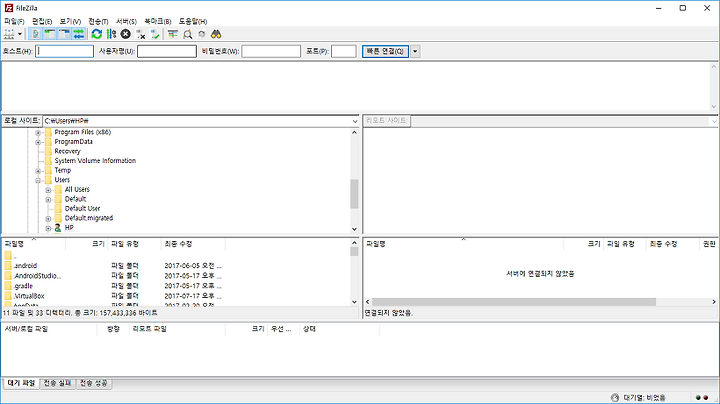
Task: Expand All Users tree node
Action: click(48, 190)
